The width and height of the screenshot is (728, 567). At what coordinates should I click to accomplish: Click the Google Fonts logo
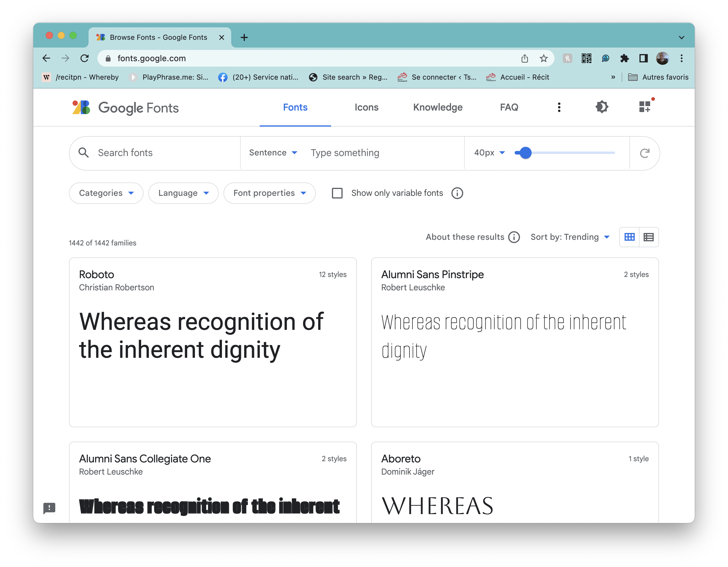coord(126,108)
